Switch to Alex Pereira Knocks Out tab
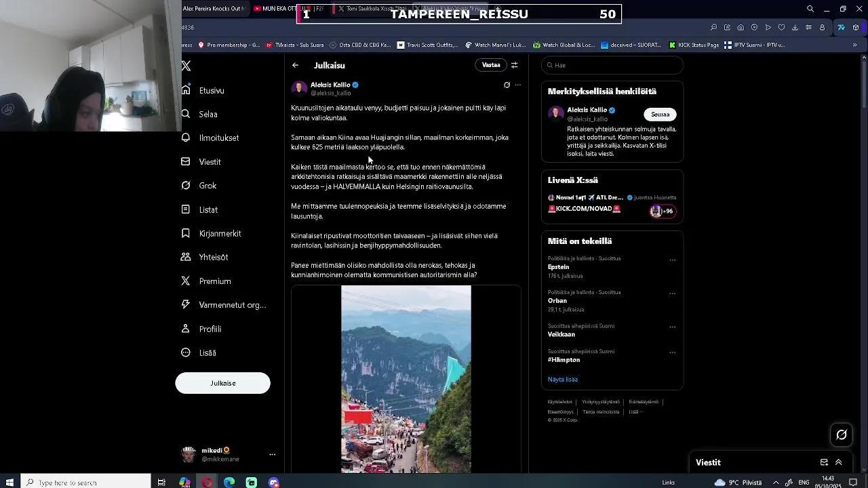Viewport: 868px width, 488px height. pyautogui.click(x=213, y=9)
